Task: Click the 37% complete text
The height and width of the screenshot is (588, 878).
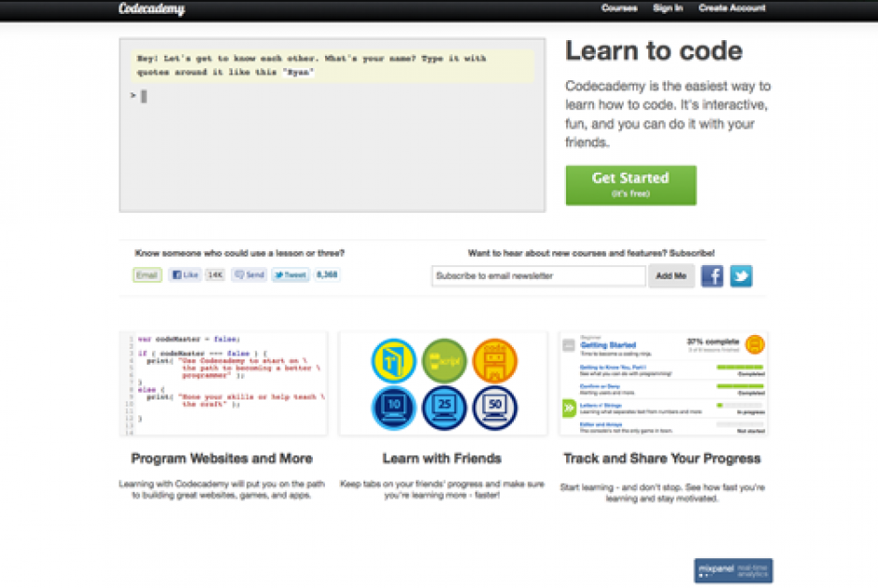Action: [713, 342]
